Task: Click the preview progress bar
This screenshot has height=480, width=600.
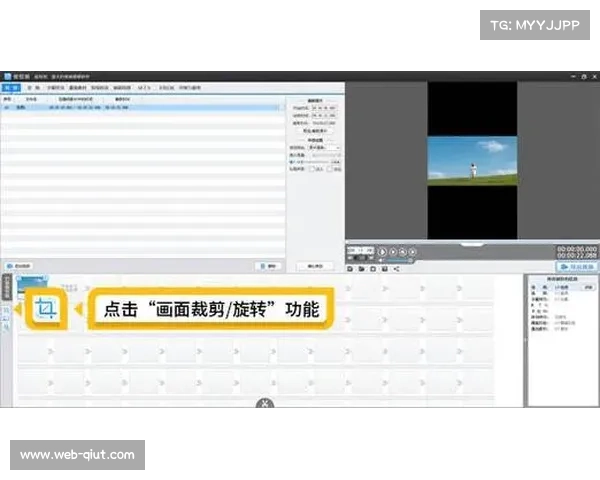Action: point(472,242)
